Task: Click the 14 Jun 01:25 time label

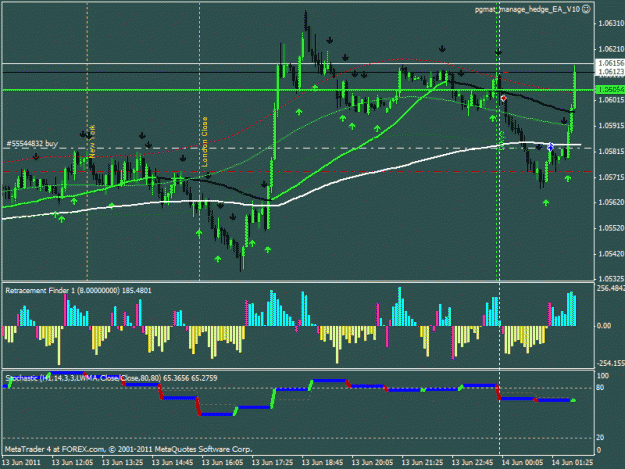Action: coord(572,462)
